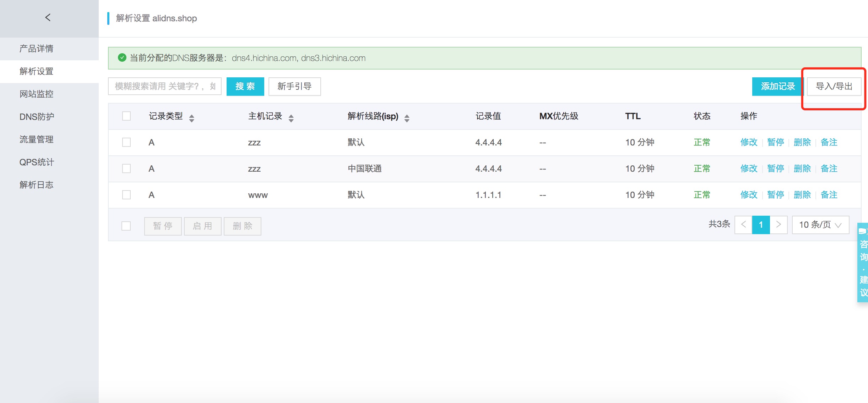Viewport: 868px width, 403px height.
Task: Click 暂停 for the zzz 默认 record
Action: [x=775, y=142]
